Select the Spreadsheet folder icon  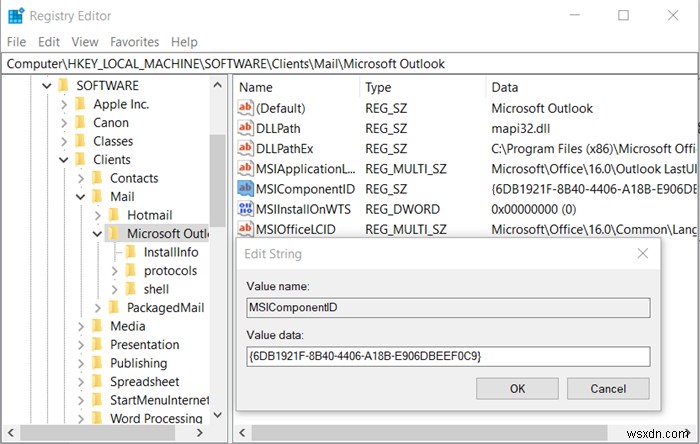(x=97, y=381)
